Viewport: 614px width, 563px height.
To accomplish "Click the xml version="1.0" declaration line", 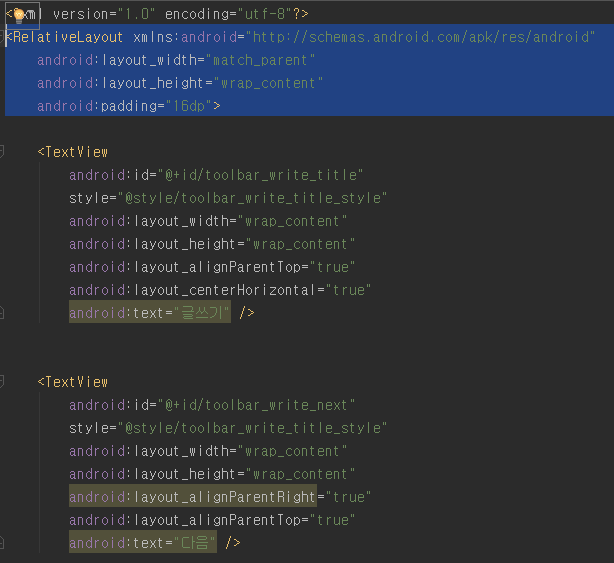I will tap(157, 14).
